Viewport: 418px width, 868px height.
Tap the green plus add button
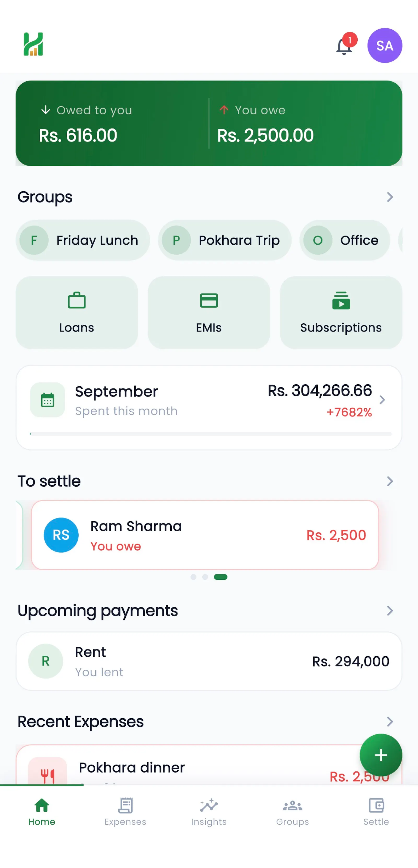coord(381,755)
